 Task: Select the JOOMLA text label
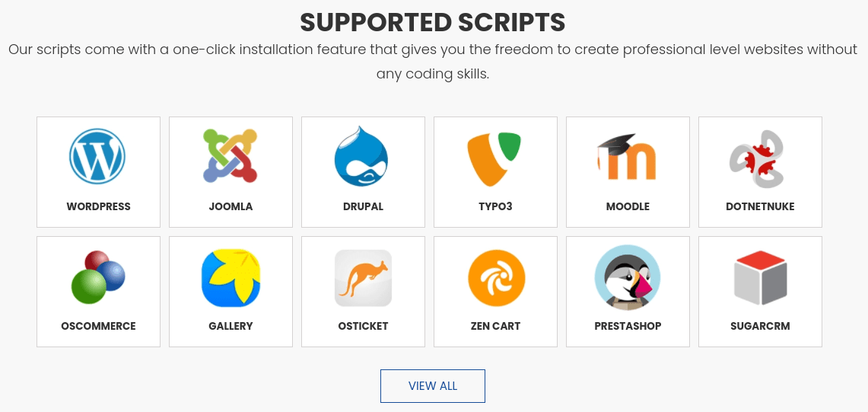(x=231, y=206)
